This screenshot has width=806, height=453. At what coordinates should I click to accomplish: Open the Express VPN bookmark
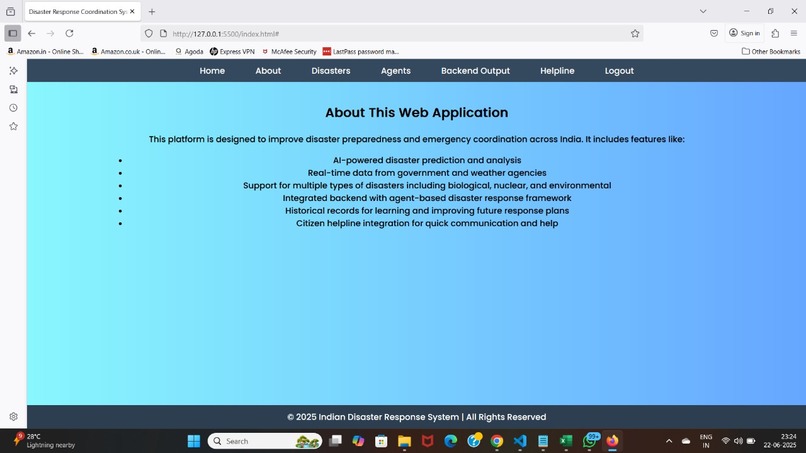pos(232,51)
